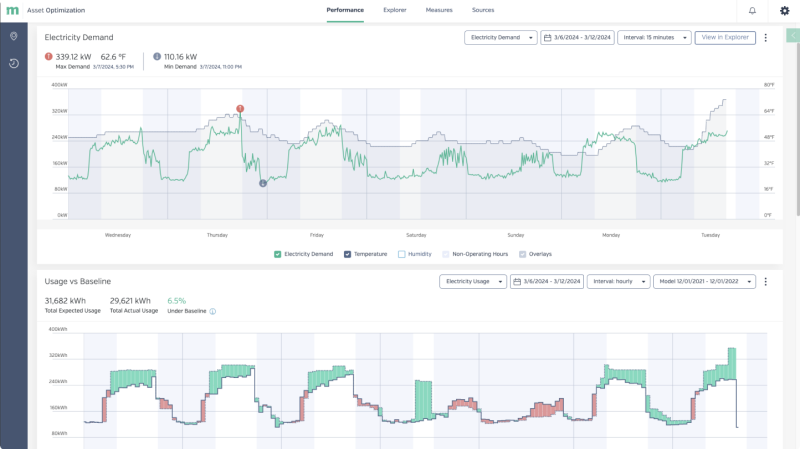
Task: Click the Saturday axis label
Action: coord(416,235)
